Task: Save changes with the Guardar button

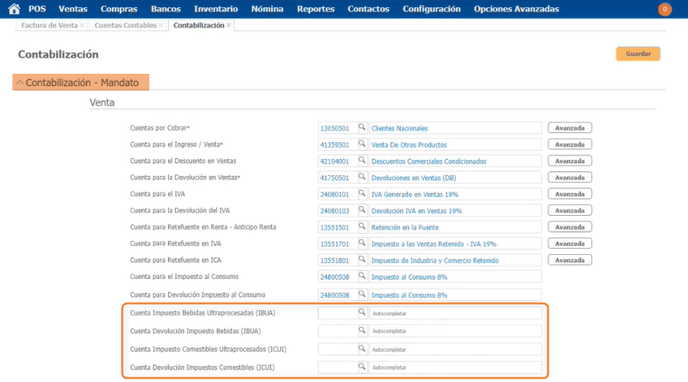Action: [638, 54]
